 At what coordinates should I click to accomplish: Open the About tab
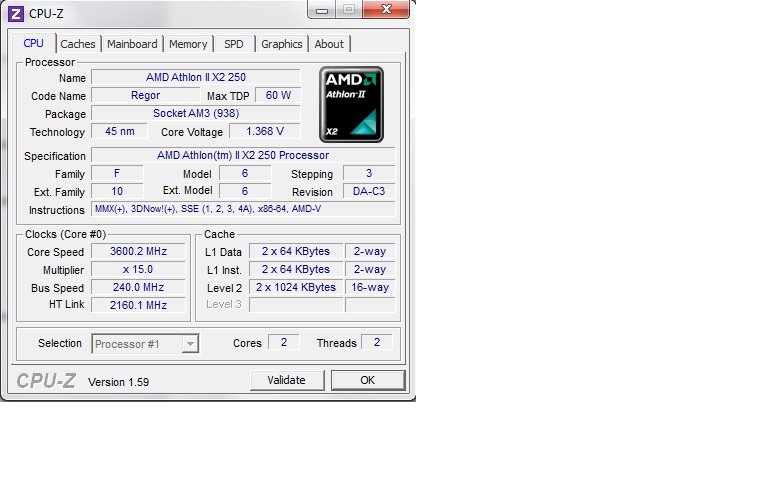pos(329,44)
